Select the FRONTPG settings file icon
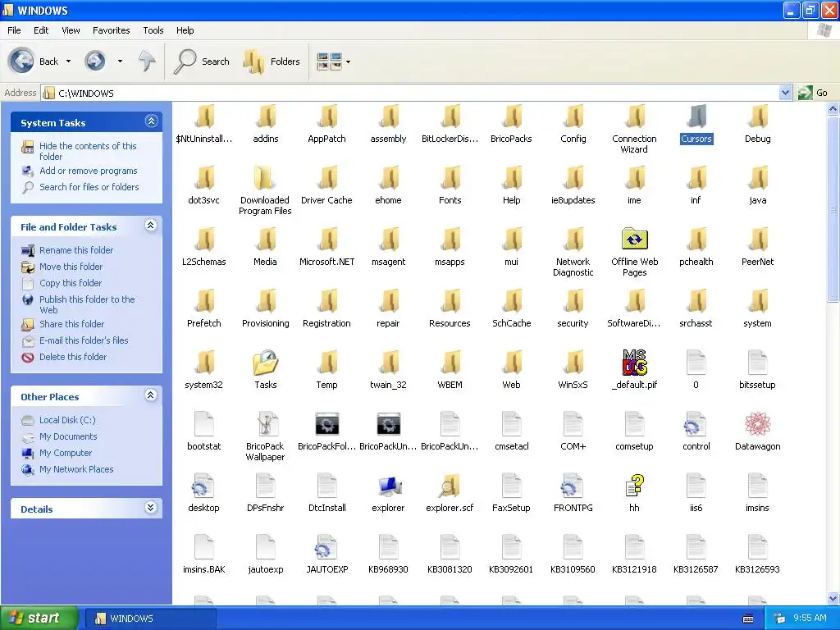Image resolution: width=840 pixels, height=630 pixels. (573, 486)
